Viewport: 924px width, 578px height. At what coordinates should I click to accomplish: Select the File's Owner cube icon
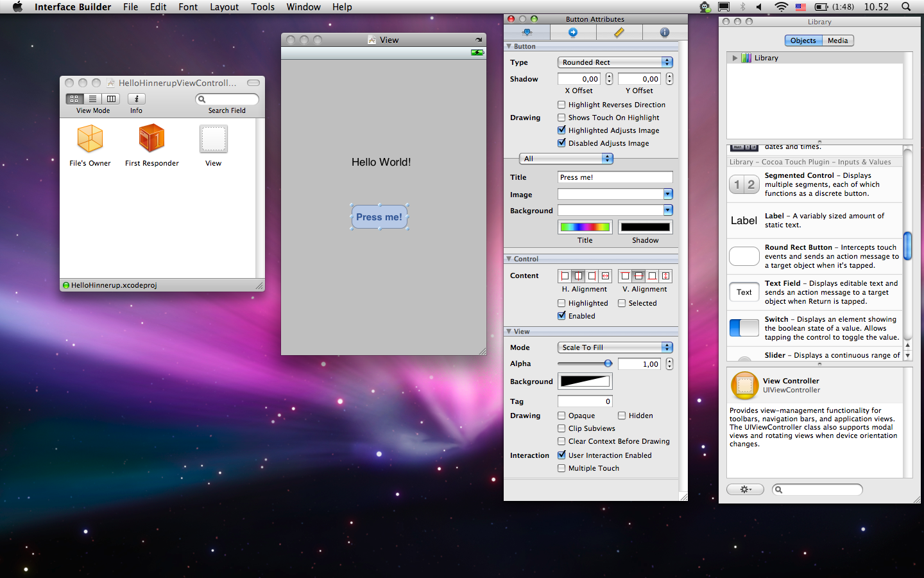(x=90, y=138)
